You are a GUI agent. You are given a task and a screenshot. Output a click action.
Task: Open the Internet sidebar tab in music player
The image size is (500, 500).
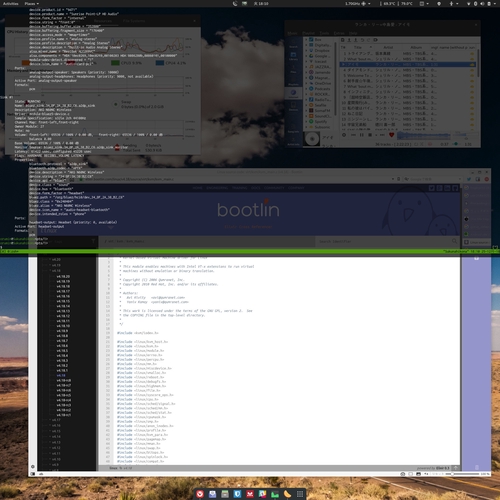293,94
